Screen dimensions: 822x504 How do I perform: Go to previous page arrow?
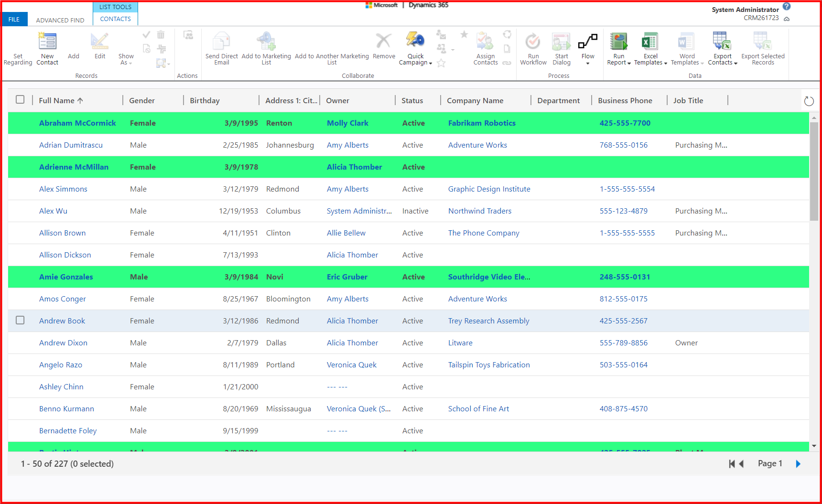coord(742,463)
